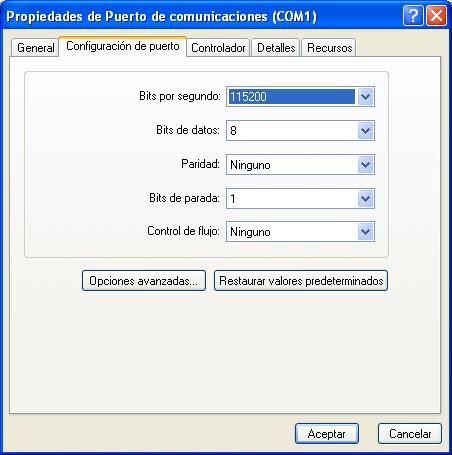Click the Help question mark icon

(x=413, y=16)
